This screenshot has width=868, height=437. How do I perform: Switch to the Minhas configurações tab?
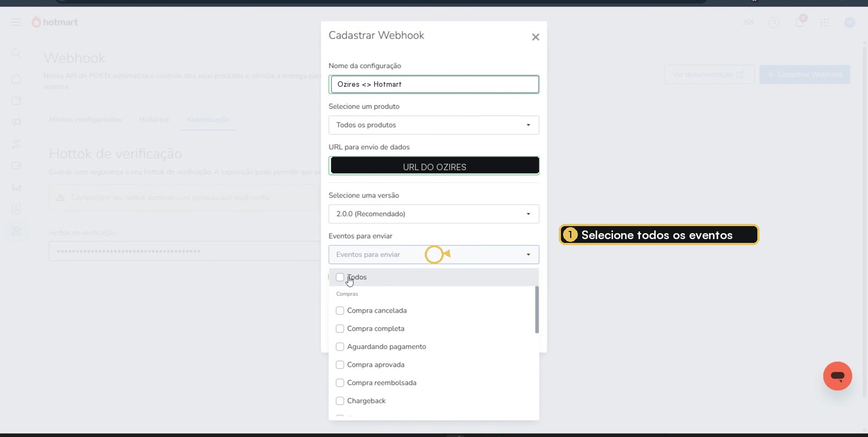point(85,119)
